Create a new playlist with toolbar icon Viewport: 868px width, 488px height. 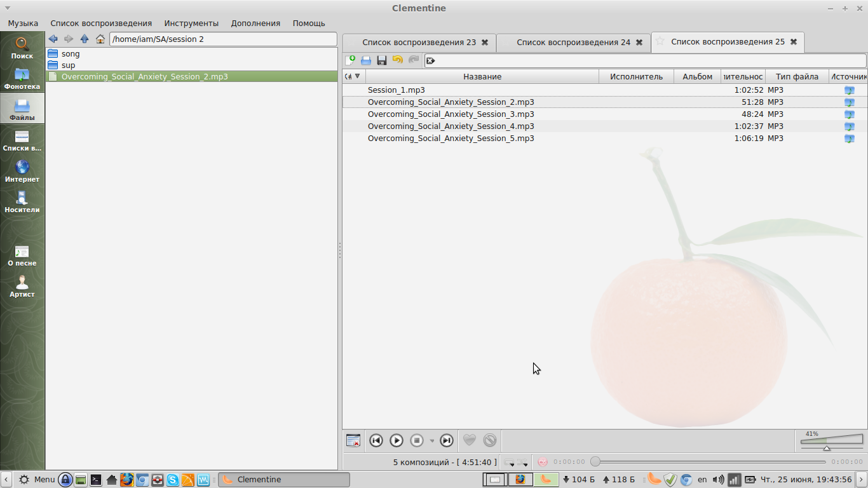(x=350, y=60)
